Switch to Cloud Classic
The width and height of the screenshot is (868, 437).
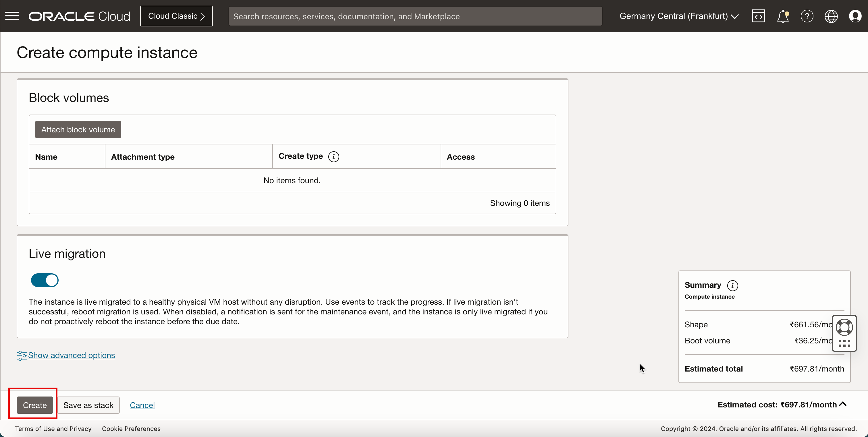pyautogui.click(x=176, y=16)
